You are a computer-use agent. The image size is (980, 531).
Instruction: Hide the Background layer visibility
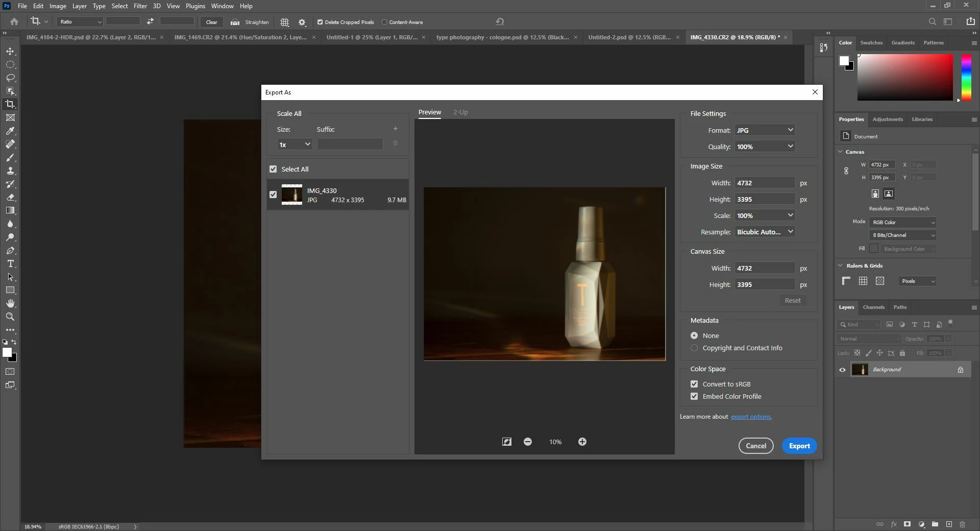(x=842, y=370)
